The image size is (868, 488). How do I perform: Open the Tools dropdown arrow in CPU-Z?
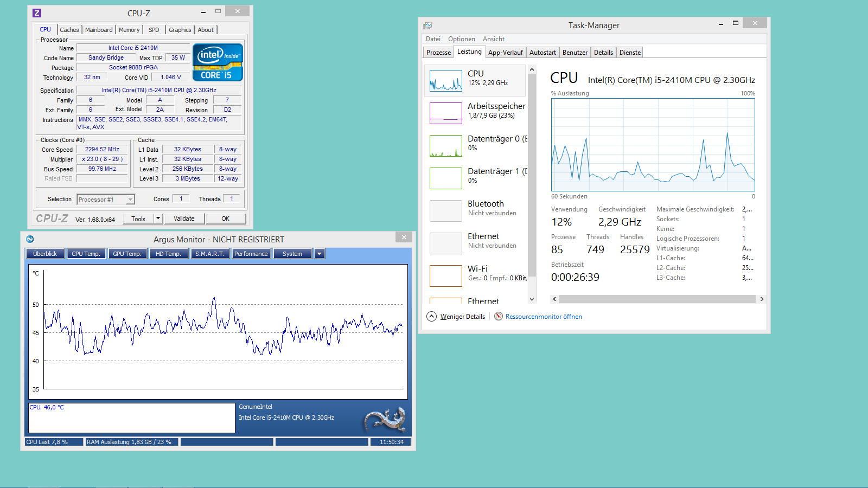[x=158, y=219]
